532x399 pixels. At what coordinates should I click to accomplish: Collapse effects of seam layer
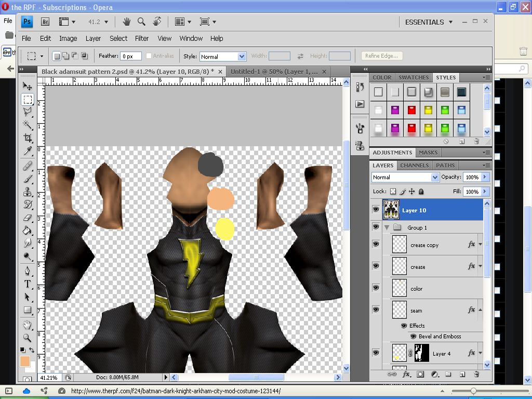coord(481,310)
